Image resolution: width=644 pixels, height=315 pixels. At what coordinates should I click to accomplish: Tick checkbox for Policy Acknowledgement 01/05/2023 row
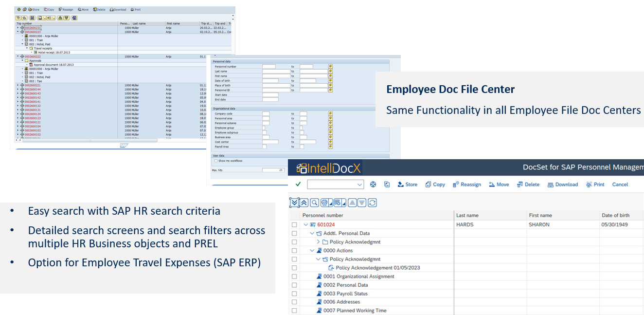[294, 268]
